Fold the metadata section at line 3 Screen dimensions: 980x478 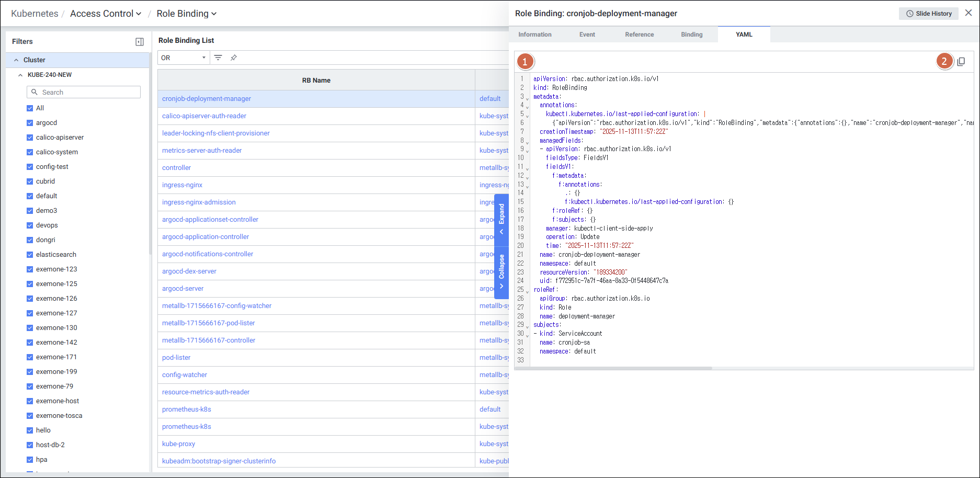click(527, 98)
